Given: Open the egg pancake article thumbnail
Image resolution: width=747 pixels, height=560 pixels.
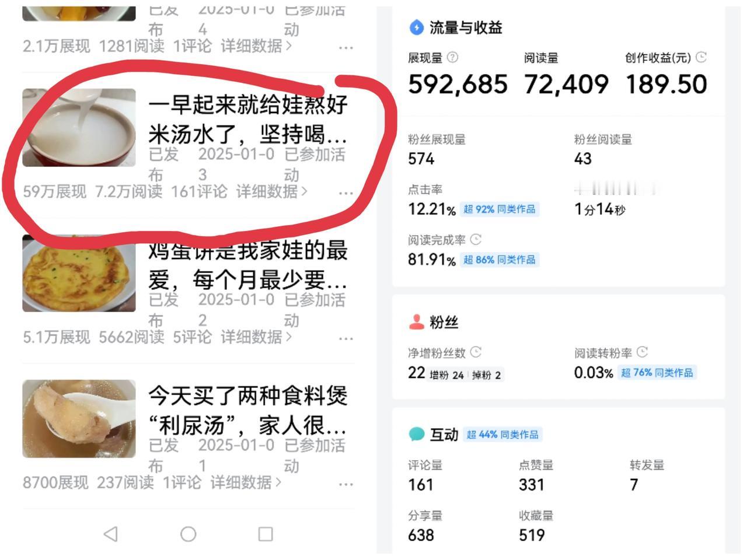Looking at the screenshot, I should [79, 273].
